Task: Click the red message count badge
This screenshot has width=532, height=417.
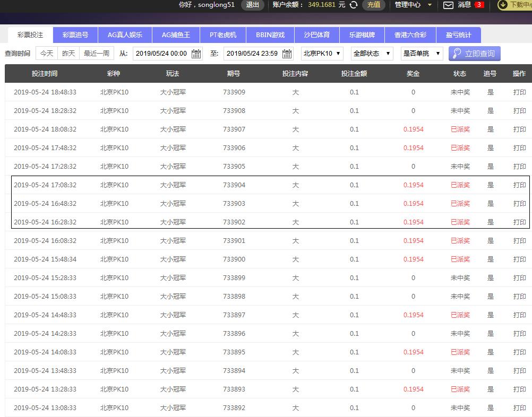Action: click(x=479, y=5)
